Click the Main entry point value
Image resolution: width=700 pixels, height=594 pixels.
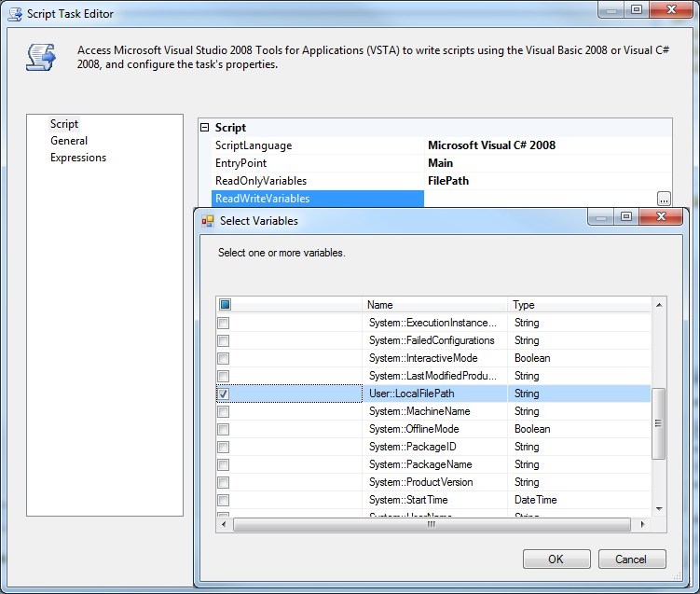coord(440,163)
